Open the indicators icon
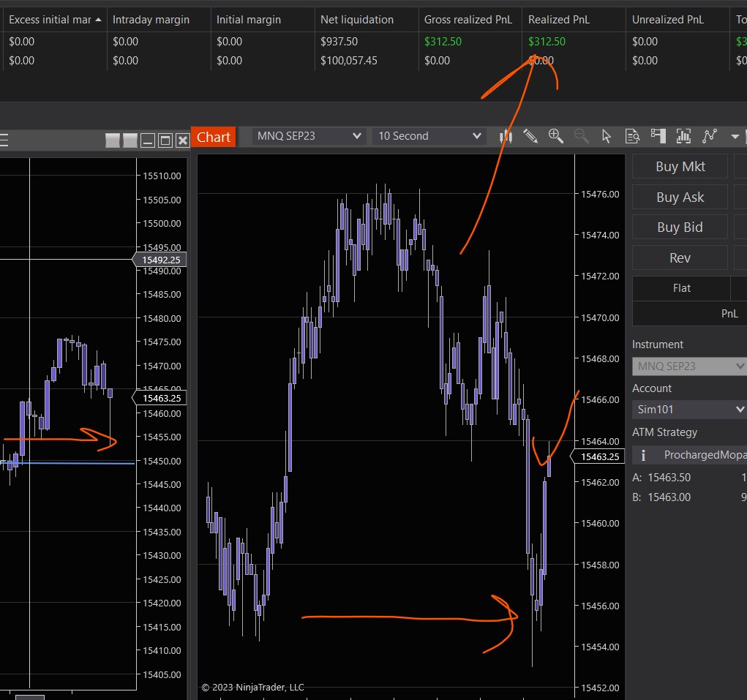Screen dimensions: 747x700 tap(710, 137)
